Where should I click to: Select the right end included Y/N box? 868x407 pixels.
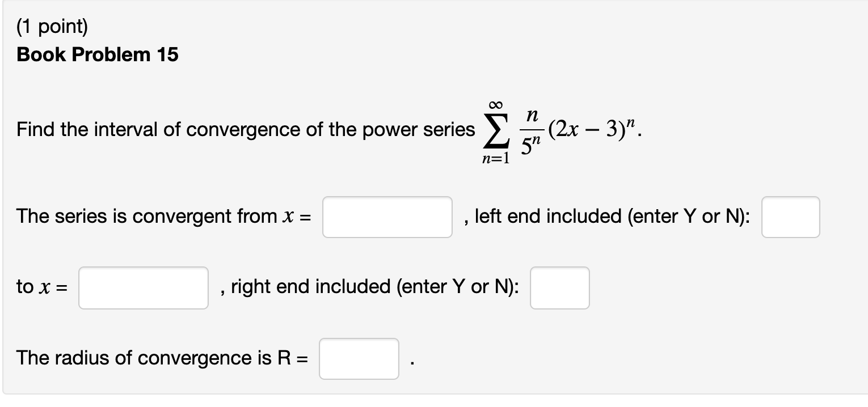(x=559, y=288)
